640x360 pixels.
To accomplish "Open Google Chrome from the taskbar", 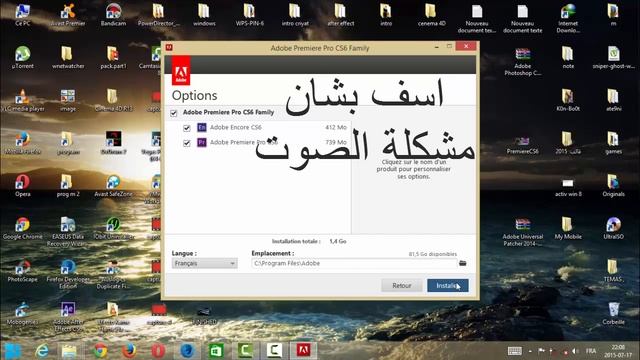I will tap(100, 351).
